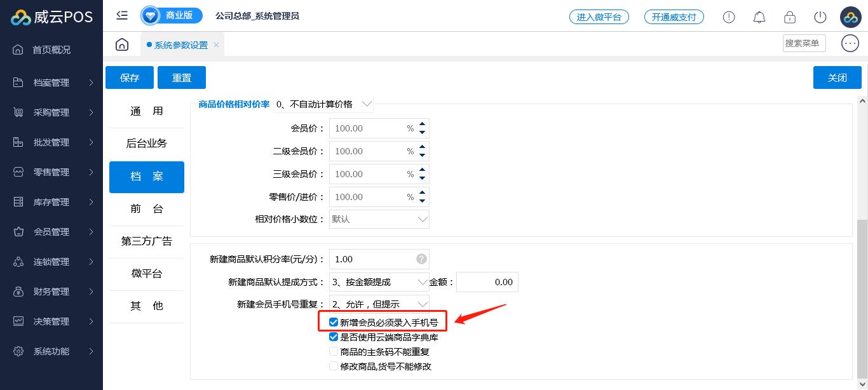Screen dimensions: 868x390
Task: Open the 商品价格相对价率 dropdown
Action: point(323,104)
